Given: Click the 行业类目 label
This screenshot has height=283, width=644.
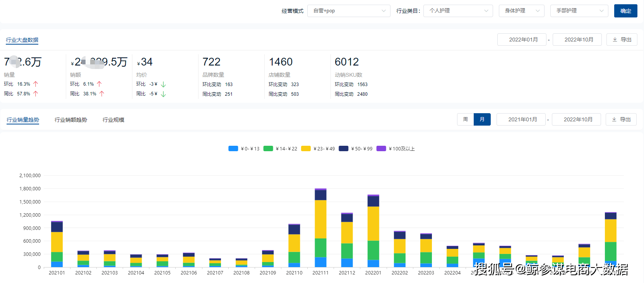Looking at the screenshot, I should pyautogui.click(x=408, y=11).
